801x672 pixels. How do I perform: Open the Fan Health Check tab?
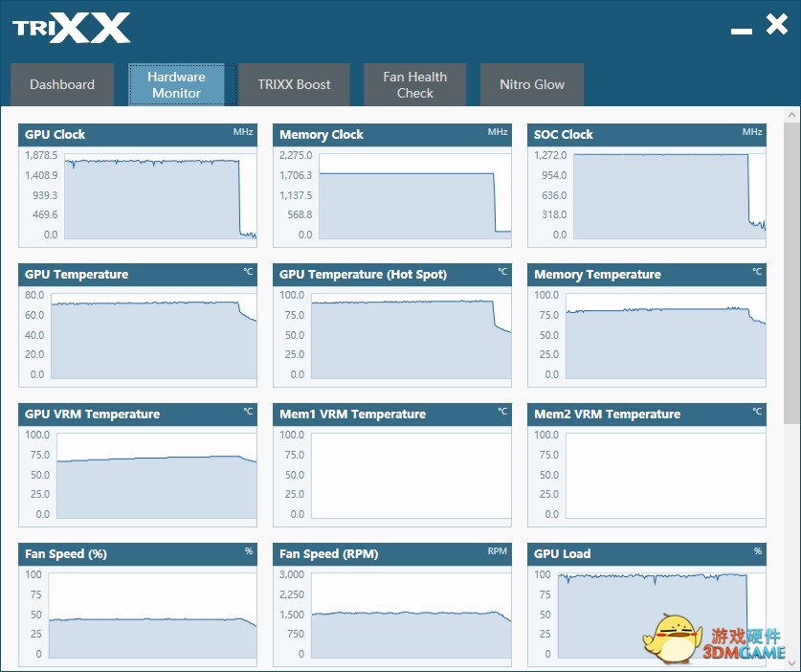tap(414, 84)
